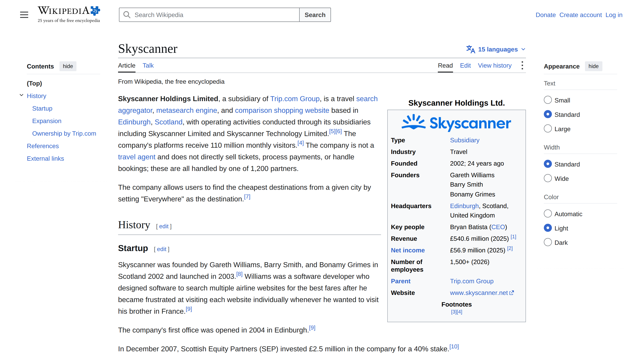Open Trip.com Group link in infobox
The height and width of the screenshot is (358, 644).
[472, 281]
